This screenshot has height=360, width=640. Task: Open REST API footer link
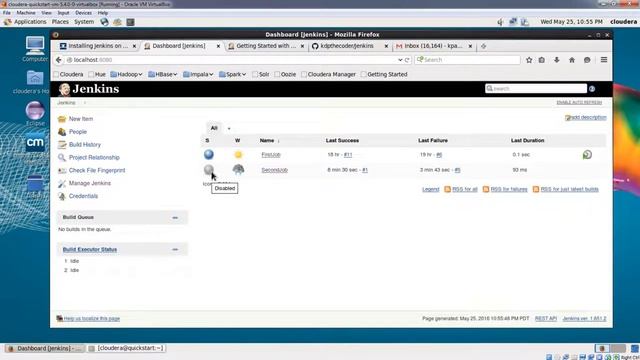point(546,318)
